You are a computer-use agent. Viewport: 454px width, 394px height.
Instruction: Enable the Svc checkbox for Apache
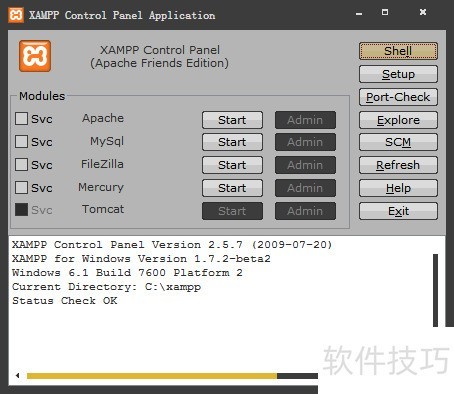pyautogui.click(x=21, y=118)
